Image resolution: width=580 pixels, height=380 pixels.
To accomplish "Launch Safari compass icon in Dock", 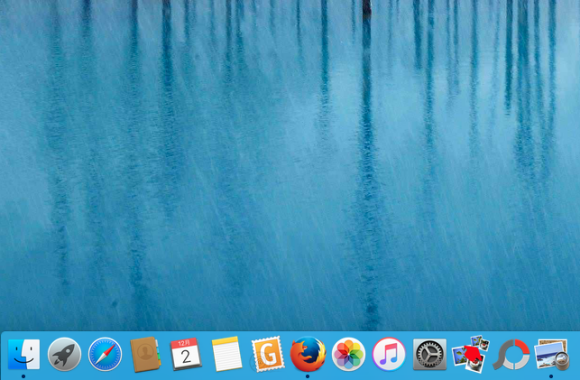I will coord(105,354).
